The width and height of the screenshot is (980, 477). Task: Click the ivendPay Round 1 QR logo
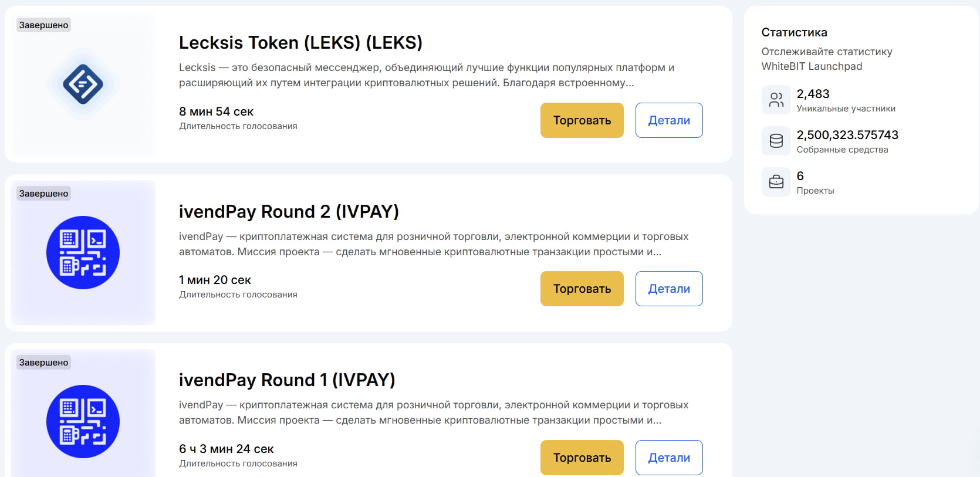point(83,421)
